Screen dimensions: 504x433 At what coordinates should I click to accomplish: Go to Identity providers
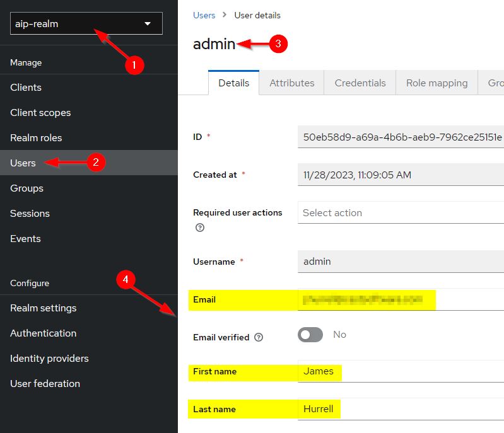point(49,359)
